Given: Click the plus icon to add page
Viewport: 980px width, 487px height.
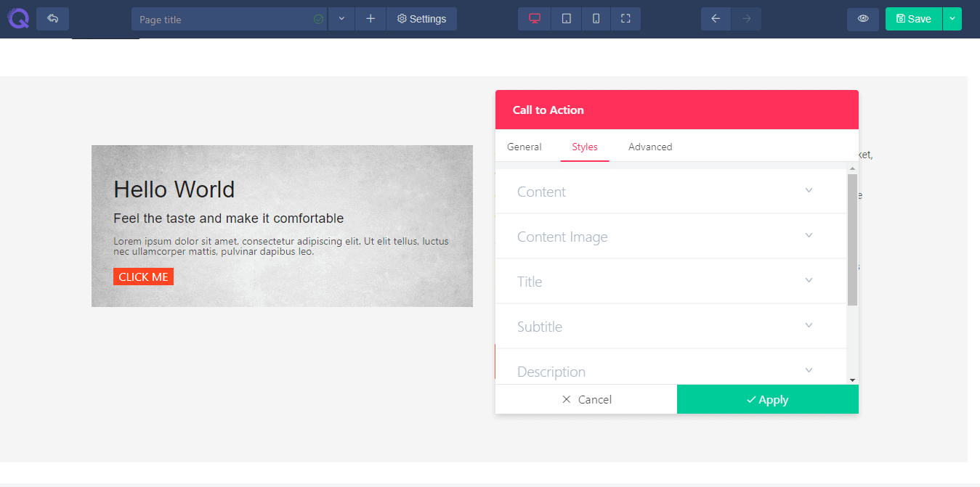Looking at the screenshot, I should 370,19.
